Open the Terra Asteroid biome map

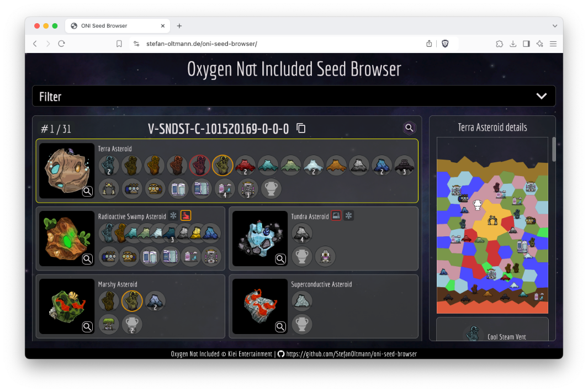(x=492, y=225)
